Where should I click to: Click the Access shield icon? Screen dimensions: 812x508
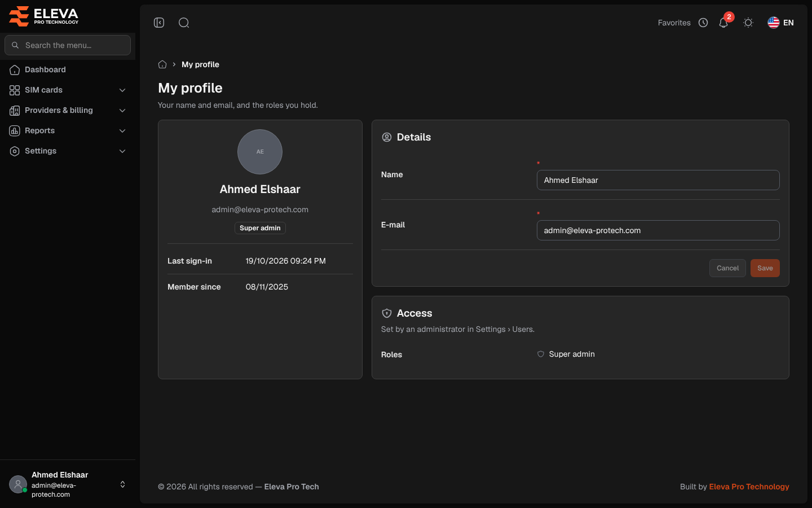click(x=387, y=313)
